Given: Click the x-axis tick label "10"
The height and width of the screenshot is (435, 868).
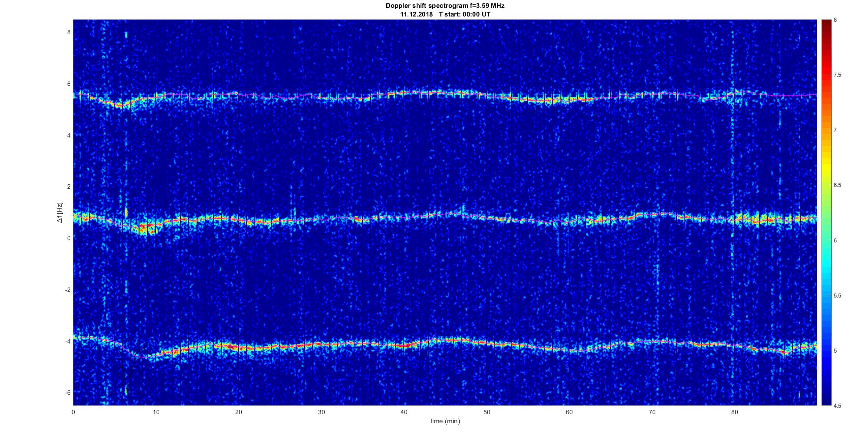Looking at the screenshot, I should click(x=156, y=412).
